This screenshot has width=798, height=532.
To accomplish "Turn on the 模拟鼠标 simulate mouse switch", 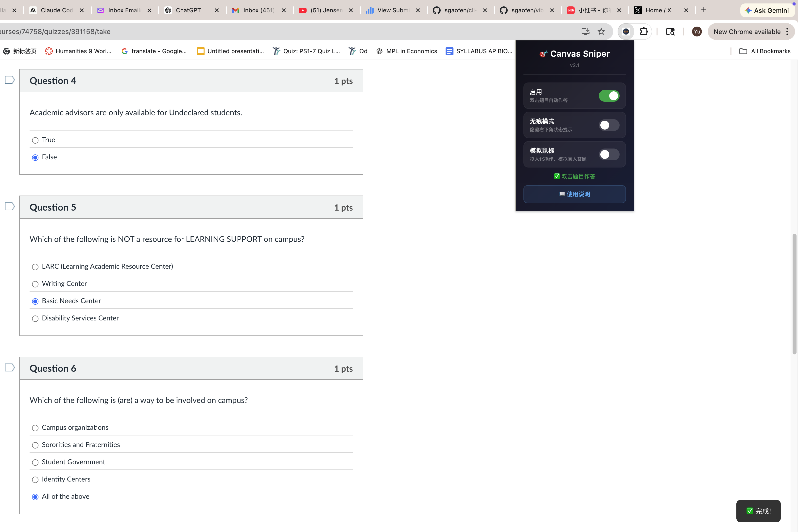I will tap(609, 155).
